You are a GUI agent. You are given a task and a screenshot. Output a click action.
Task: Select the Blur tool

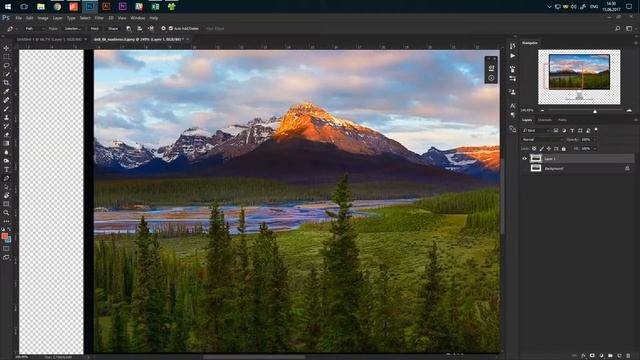pyautogui.click(x=6, y=152)
